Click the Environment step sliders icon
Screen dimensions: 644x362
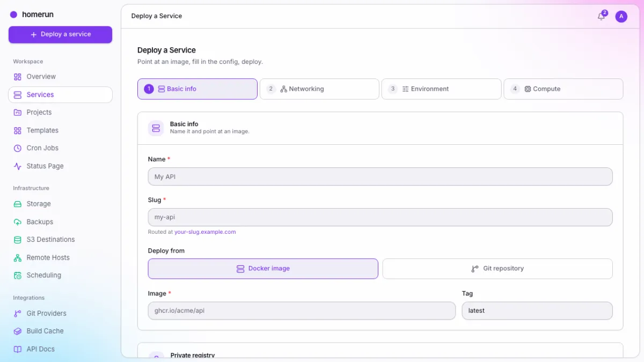[406, 89]
